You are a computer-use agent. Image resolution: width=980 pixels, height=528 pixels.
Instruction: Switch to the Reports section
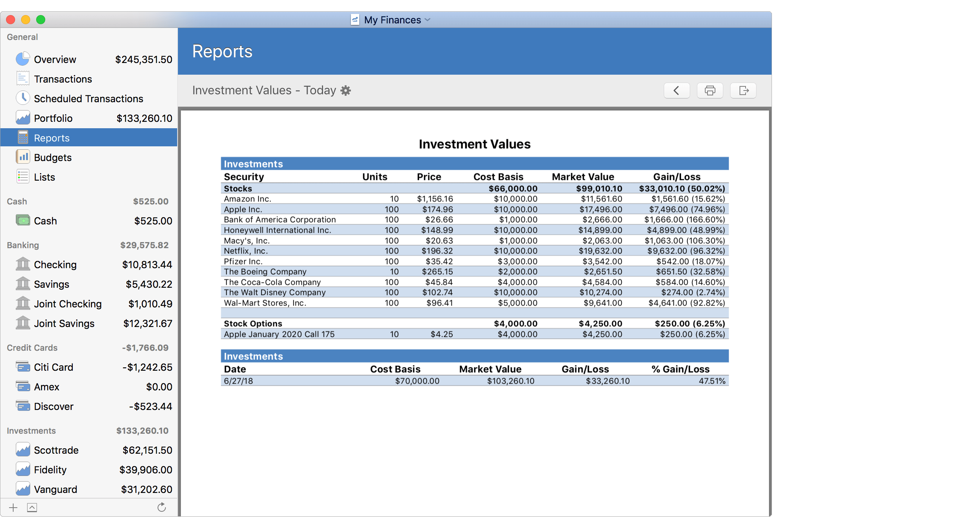(52, 137)
